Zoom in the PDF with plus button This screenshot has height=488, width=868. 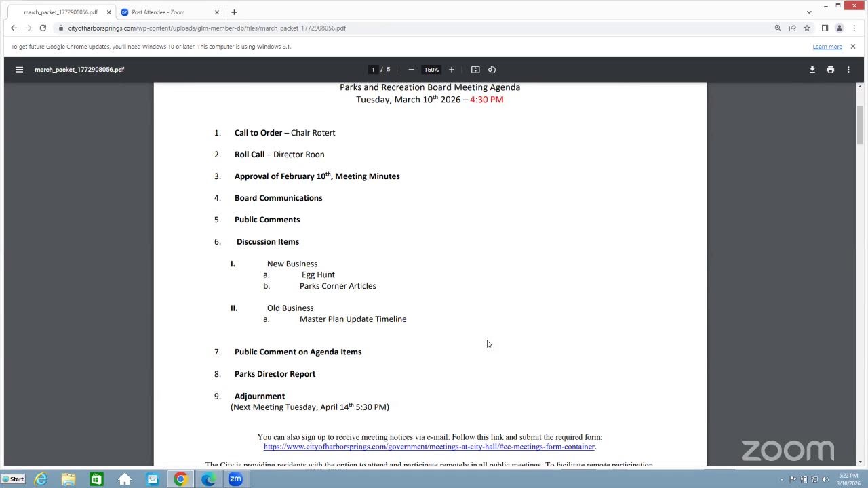pyautogui.click(x=452, y=70)
